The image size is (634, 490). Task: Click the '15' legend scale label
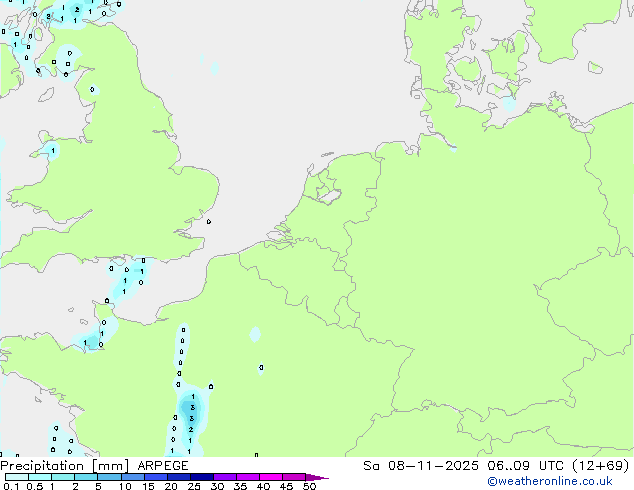click(148, 486)
